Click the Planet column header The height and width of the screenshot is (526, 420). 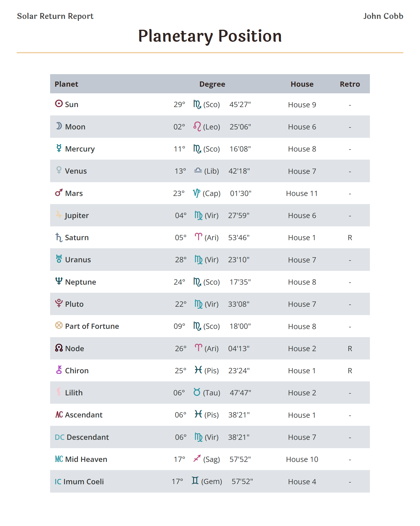66,84
